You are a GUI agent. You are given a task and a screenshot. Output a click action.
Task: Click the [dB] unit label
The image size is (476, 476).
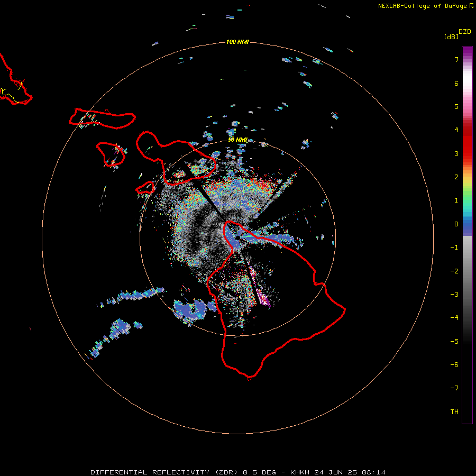(x=451, y=36)
